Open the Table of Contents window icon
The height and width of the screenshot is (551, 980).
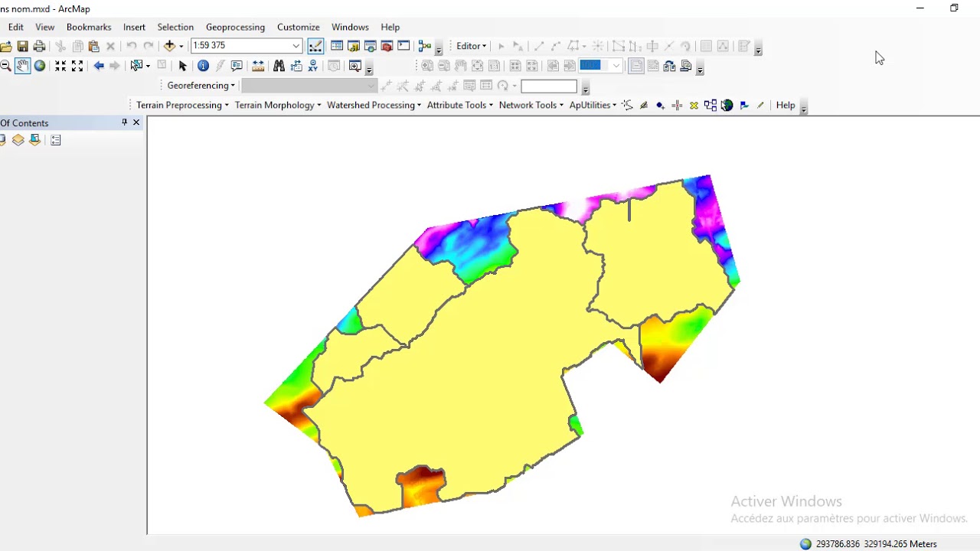click(336, 46)
